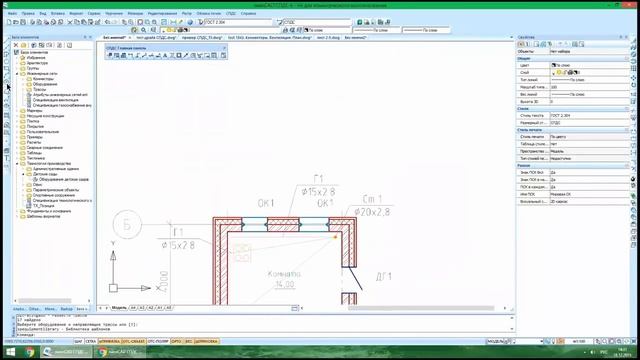The width and height of the screenshot is (640, 360).
Task: Open the Справка menu
Action: pos(248,13)
